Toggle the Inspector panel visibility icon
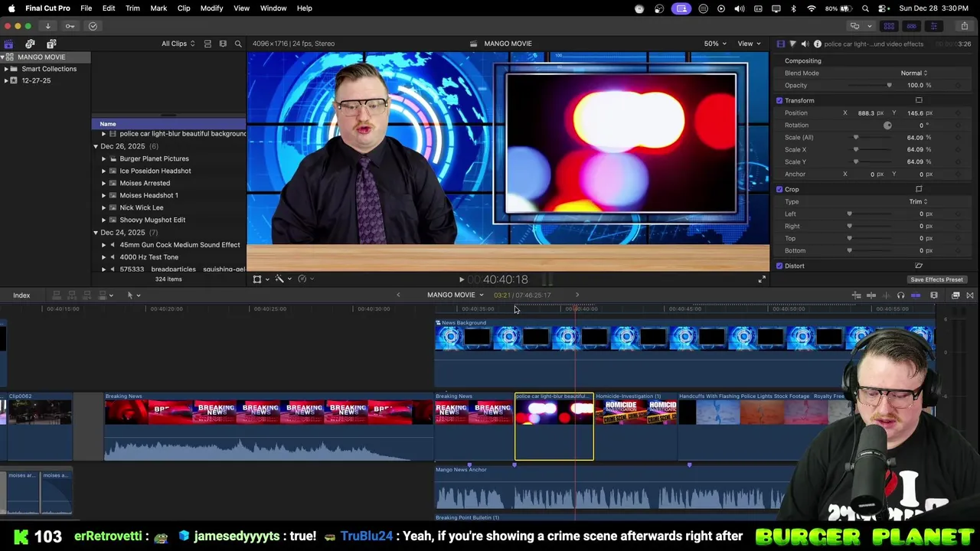 [x=933, y=26]
